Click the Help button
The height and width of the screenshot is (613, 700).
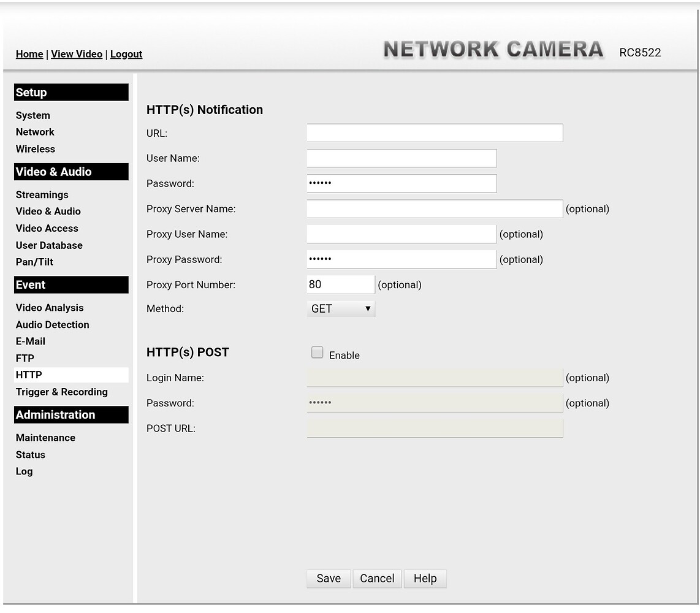[x=425, y=578]
